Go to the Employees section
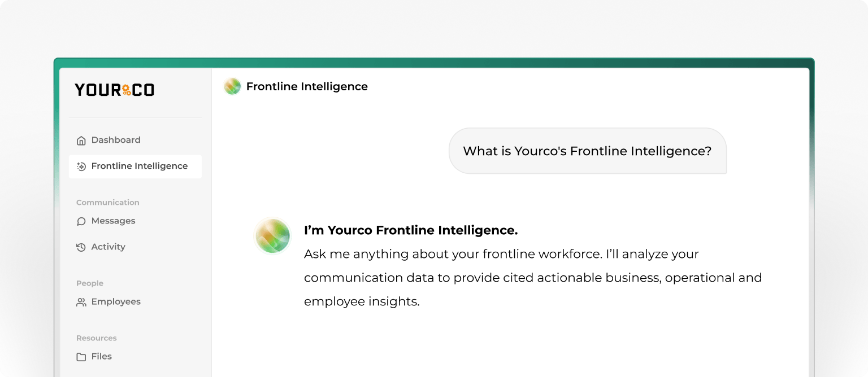Viewport: 868px width, 377px height. click(x=116, y=301)
